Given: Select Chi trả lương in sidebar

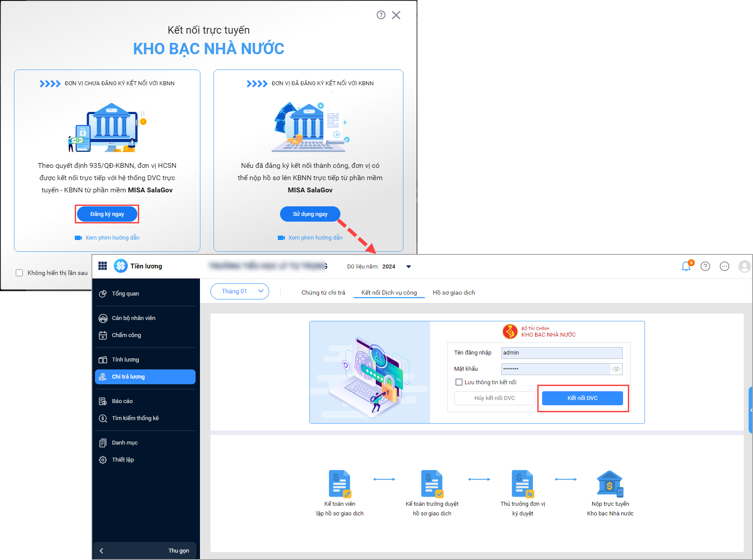Looking at the screenshot, I should (x=145, y=377).
